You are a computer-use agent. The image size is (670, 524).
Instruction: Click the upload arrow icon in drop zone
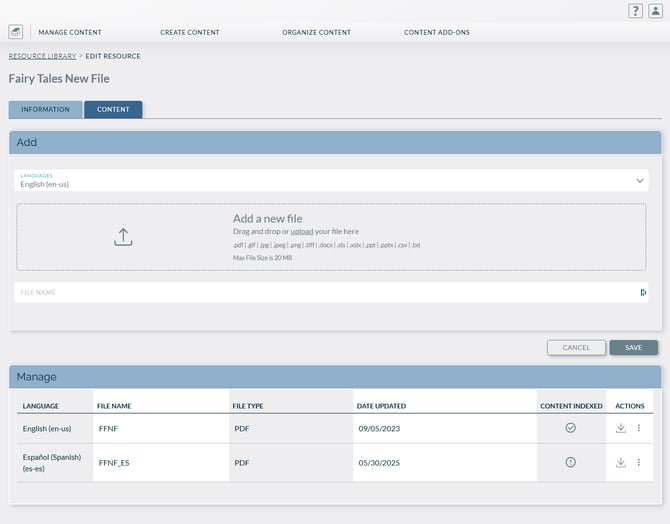tap(123, 237)
